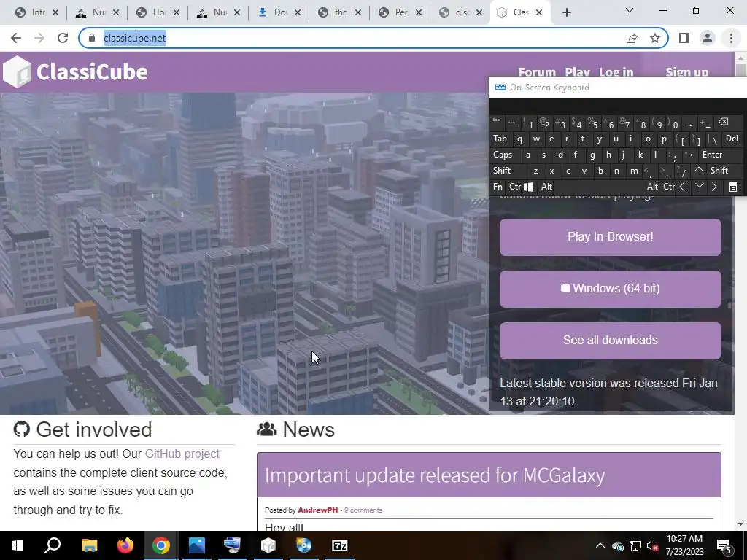
Task: Click the menu key on On-Screen Keyboard
Action: pos(733,187)
